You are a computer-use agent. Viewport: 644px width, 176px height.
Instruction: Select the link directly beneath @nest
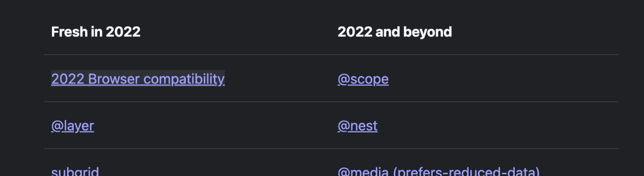tap(438, 171)
